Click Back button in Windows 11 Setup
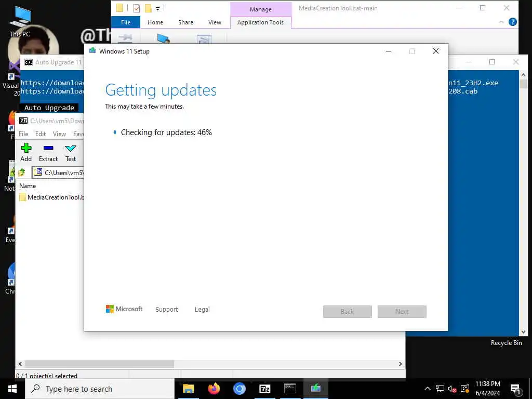Image resolution: width=532 pixels, height=399 pixels. 348,312
